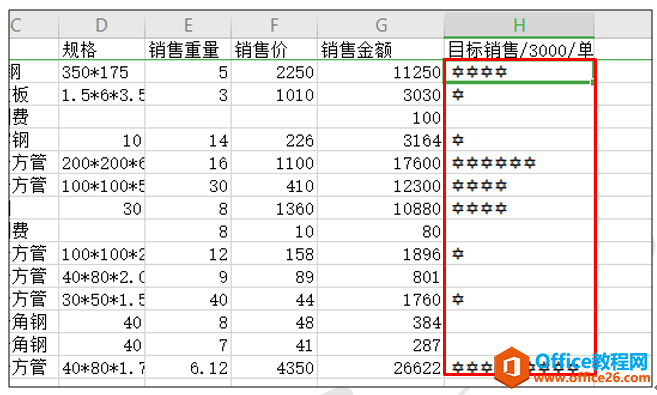Select cell containing 6.12
657x395 pixels.
click(x=188, y=368)
